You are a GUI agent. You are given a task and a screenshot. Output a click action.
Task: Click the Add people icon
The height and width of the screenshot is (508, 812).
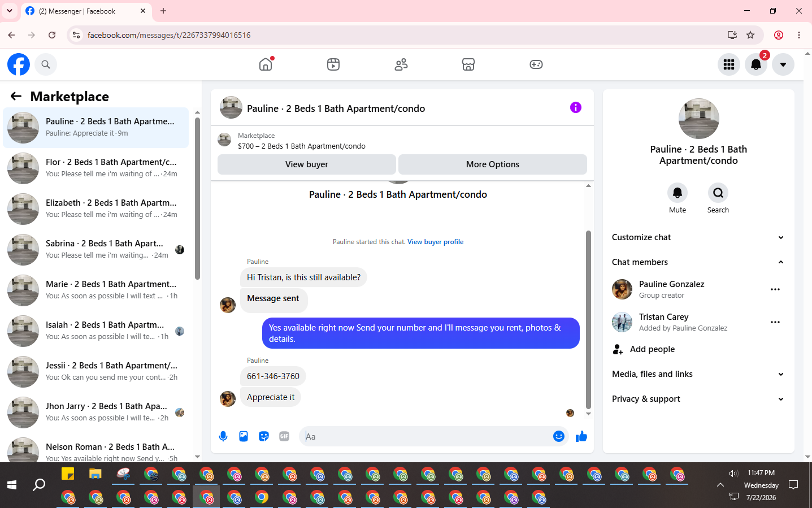pyautogui.click(x=618, y=349)
